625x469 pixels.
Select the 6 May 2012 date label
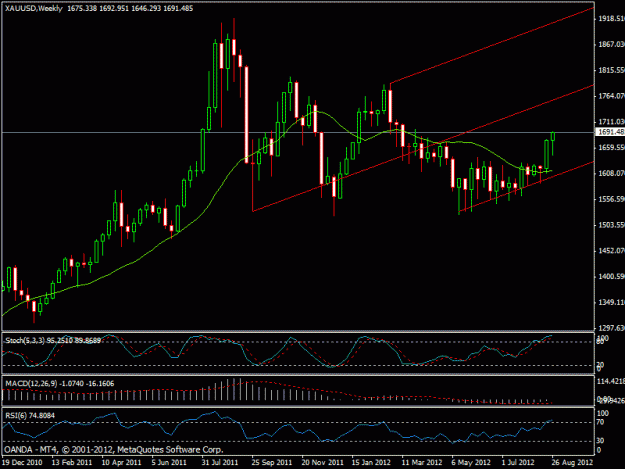pos(471,462)
